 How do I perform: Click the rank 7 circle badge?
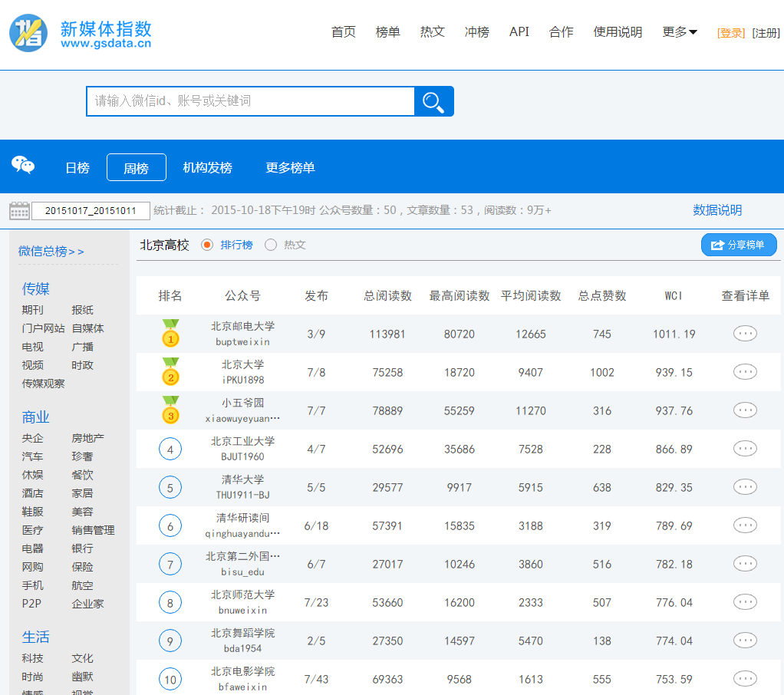point(170,565)
